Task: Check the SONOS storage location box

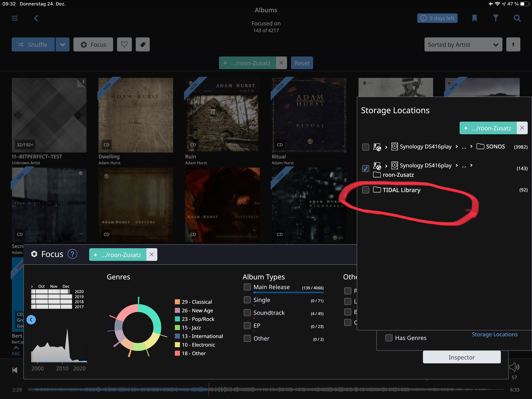Action: click(x=366, y=147)
